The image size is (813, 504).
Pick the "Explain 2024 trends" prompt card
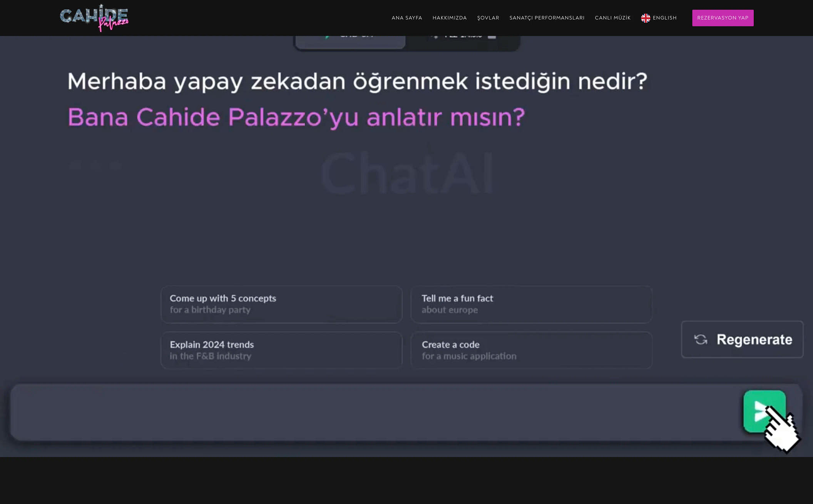[x=281, y=350]
